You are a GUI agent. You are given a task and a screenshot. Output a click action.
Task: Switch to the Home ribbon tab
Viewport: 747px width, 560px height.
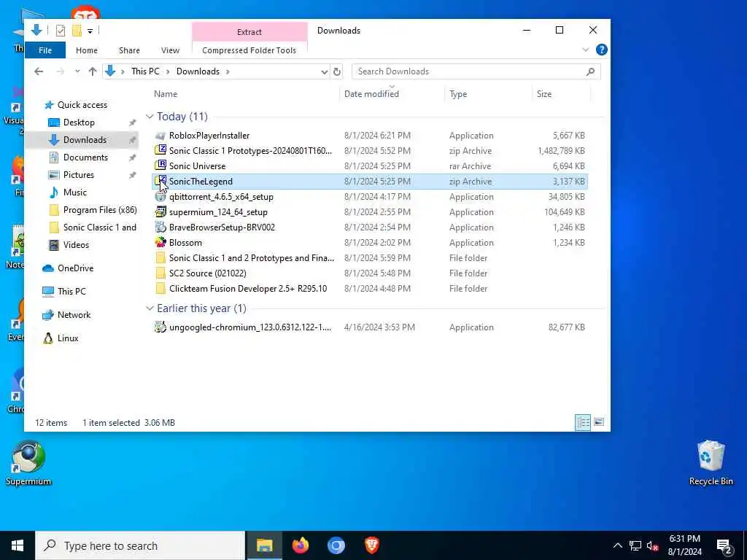coord(87,50)
